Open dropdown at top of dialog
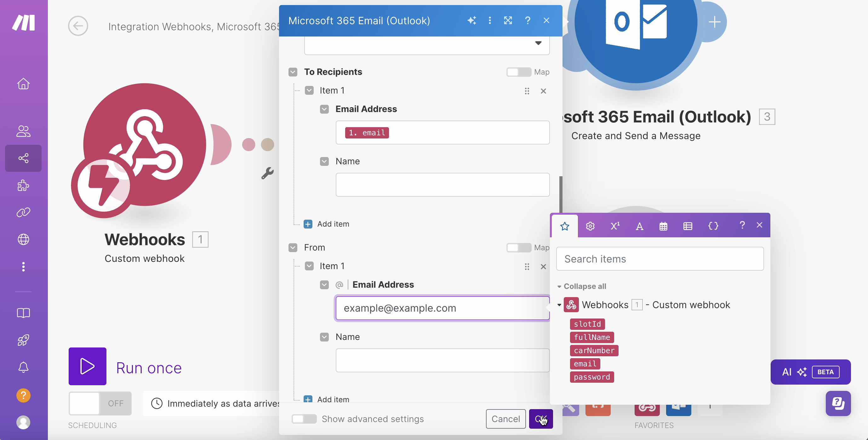 tap(426, 45)
